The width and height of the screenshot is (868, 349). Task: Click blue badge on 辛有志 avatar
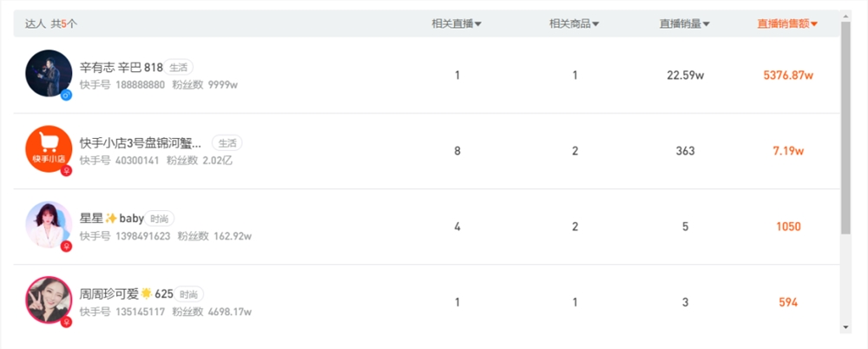pyautogui.click(x=66, y=95)
